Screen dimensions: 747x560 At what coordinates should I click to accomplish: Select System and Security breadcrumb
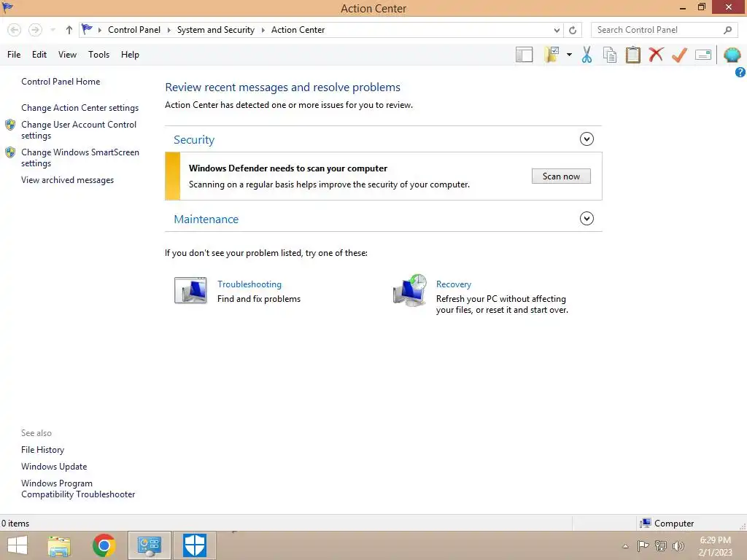[x=216, y=29]
